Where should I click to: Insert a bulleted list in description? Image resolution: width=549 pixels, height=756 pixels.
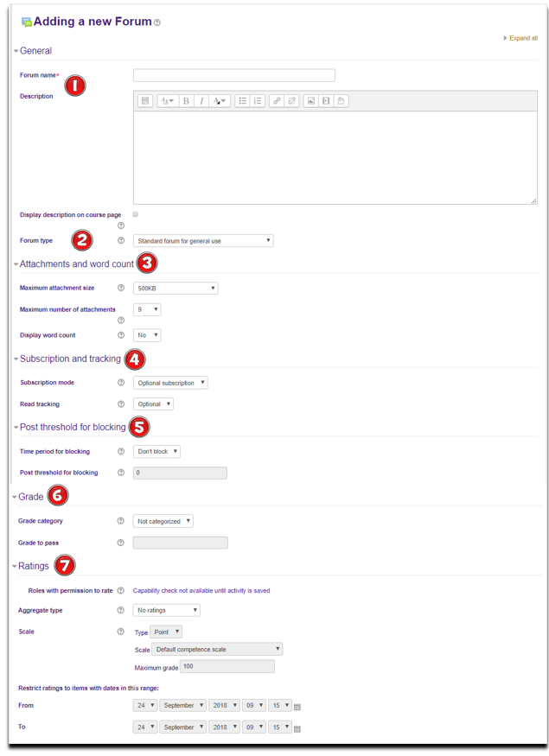243,101
